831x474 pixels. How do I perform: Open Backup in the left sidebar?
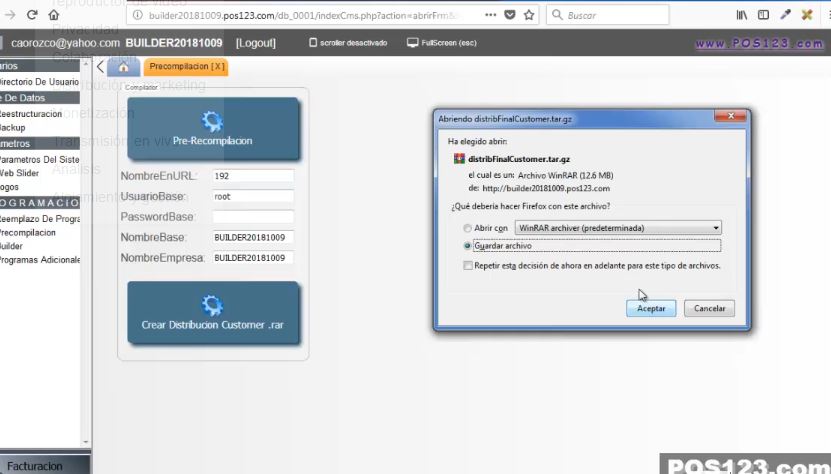click(x=12, y=128)
